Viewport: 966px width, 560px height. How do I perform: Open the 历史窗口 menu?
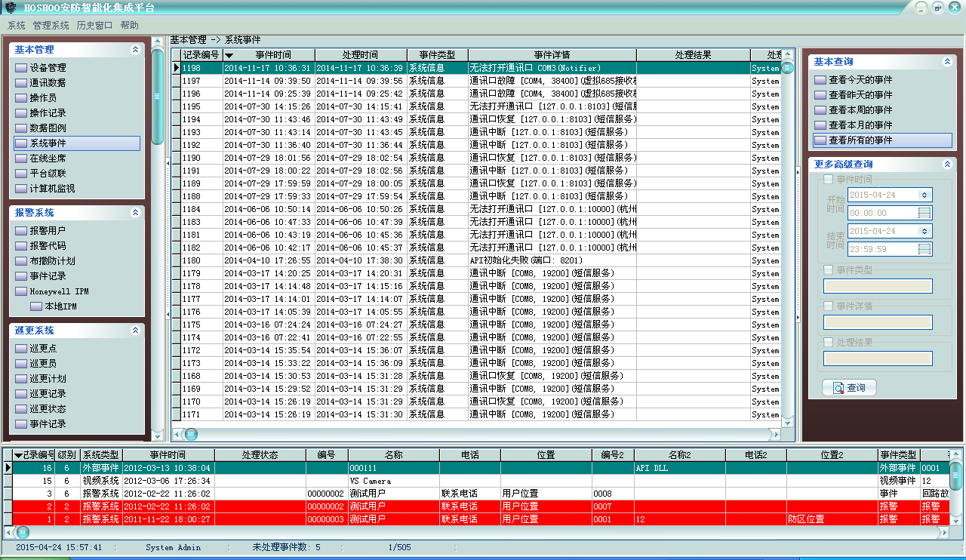coord(94,25)
